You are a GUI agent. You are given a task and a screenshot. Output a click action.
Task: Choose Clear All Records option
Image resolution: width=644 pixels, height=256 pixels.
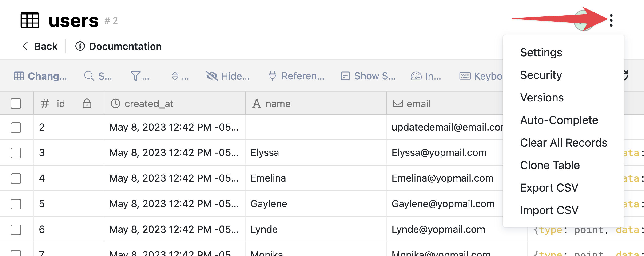[564, 143]
